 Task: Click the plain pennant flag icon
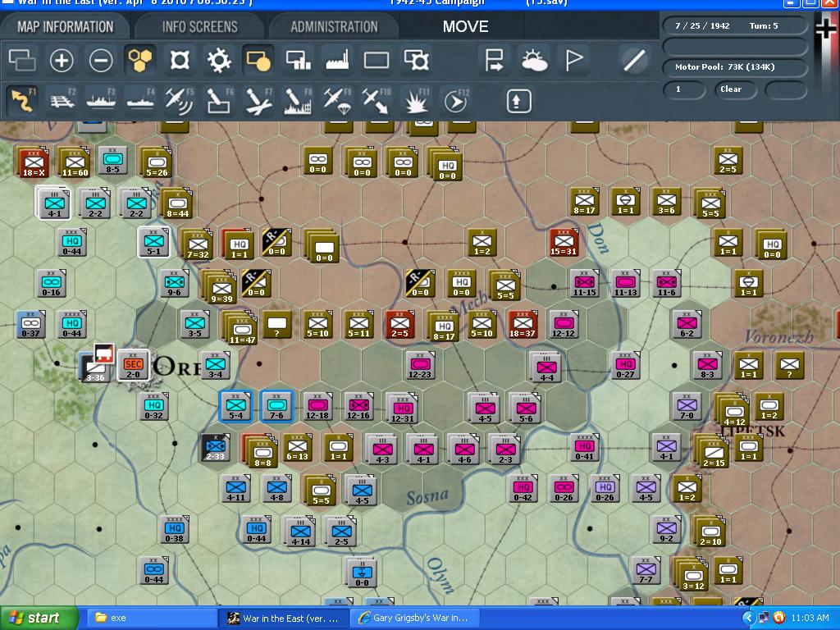pyautogui.click(x=573, y=60)
